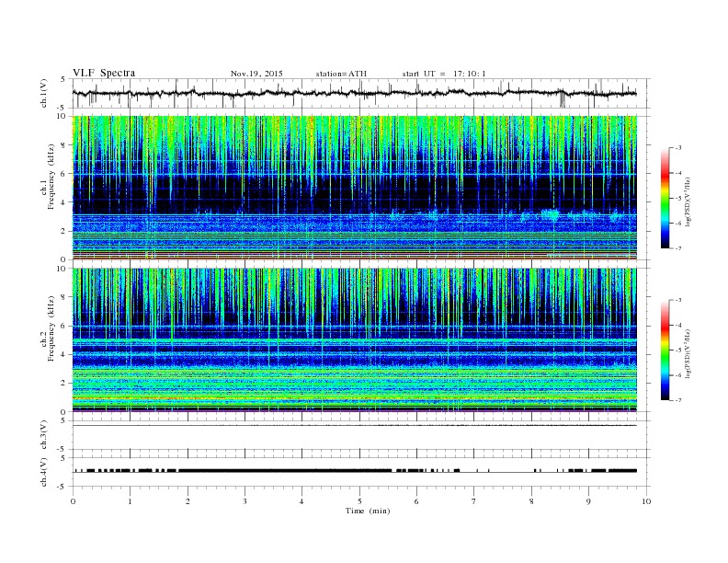Click the "-3" tick on ch.1 colorbar
This screenshot has width=728, height=563.
[x=677, y=148]
